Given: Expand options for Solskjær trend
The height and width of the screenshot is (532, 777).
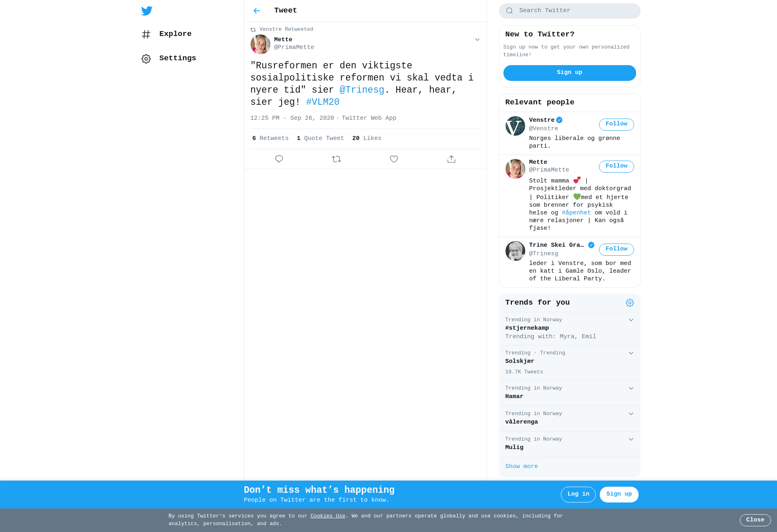Looking at the screenshot, I should point(631,353).
